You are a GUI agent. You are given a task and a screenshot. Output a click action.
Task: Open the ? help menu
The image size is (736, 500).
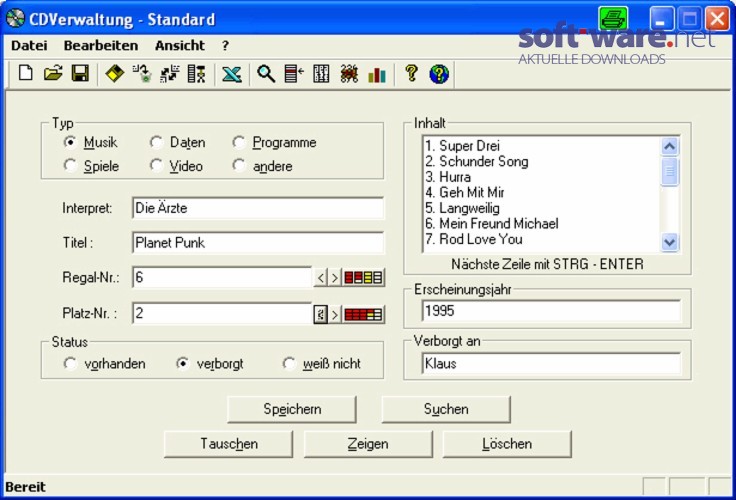(225, 46)
